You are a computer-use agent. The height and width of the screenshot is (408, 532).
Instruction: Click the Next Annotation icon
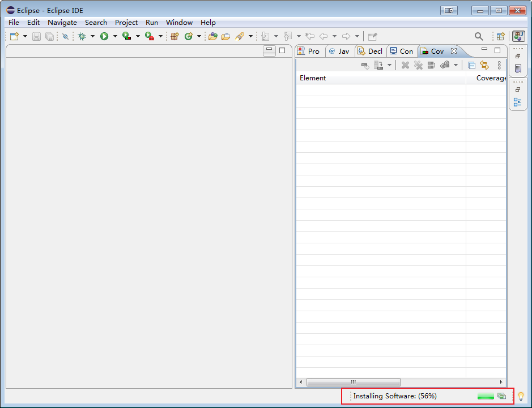click(265, 36)
